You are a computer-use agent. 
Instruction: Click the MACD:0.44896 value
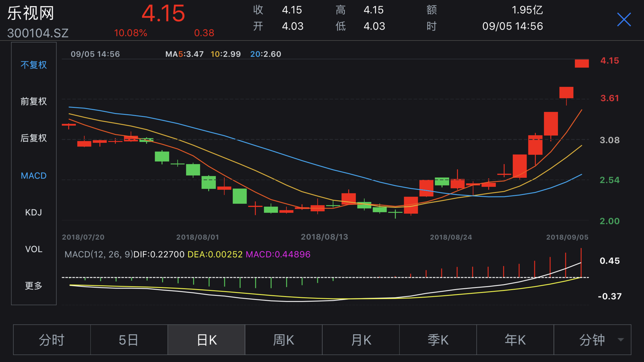[278, 254]
